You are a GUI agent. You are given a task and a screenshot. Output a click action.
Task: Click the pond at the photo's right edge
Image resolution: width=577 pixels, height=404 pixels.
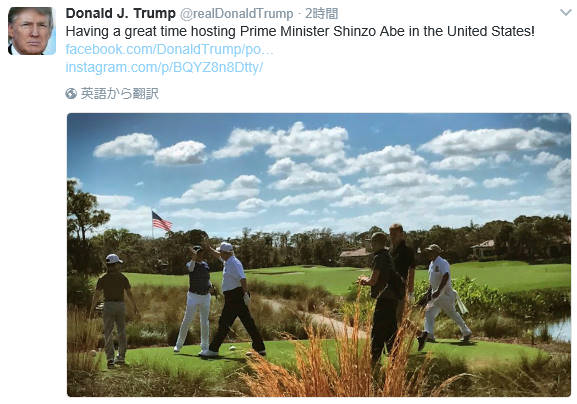click(556, 329)
